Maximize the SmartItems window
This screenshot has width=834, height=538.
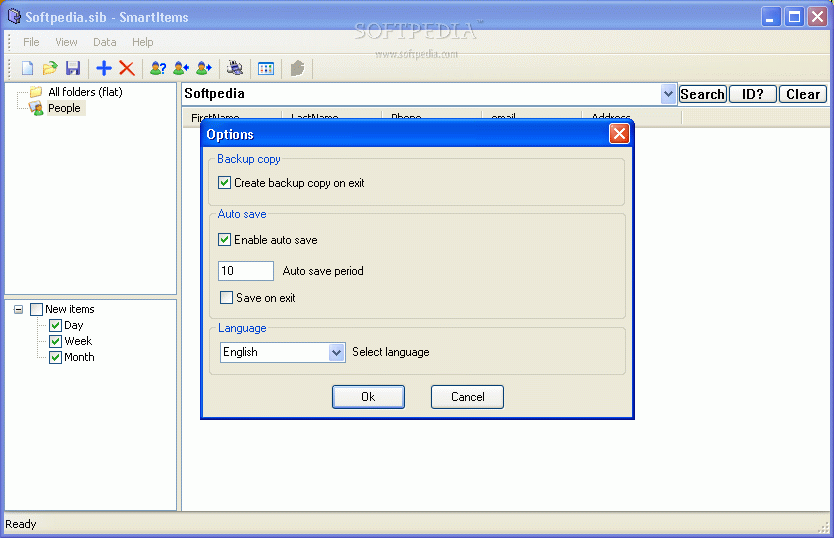click(794, 17)
